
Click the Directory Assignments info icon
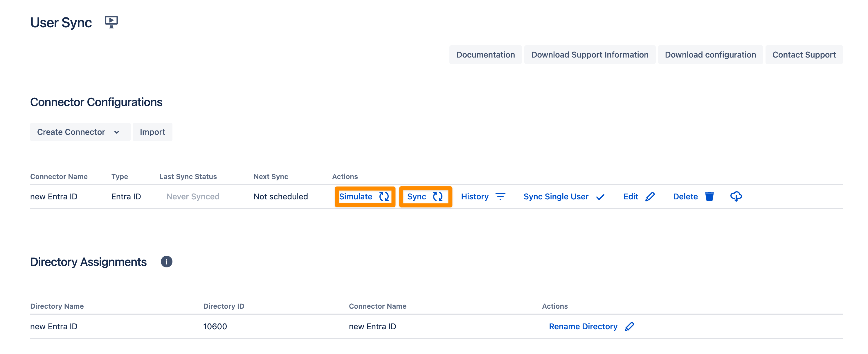point(166,262)
